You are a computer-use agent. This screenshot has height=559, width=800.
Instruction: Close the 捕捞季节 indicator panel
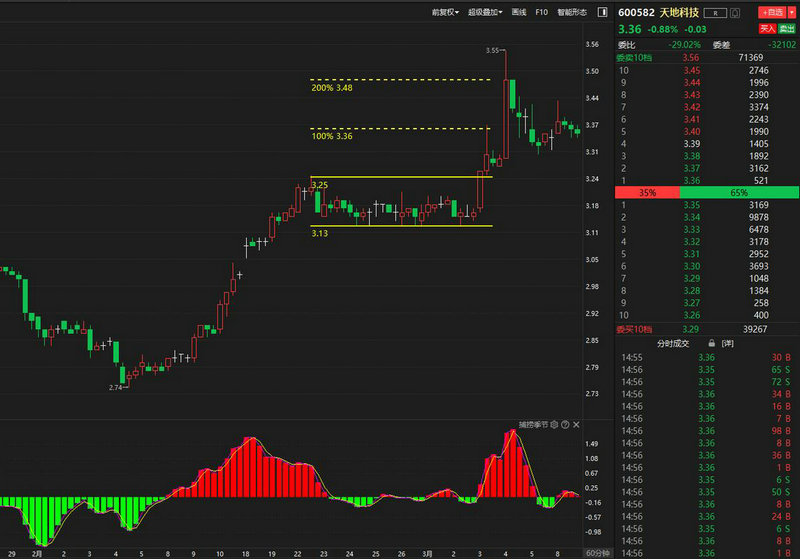(578, 425)
